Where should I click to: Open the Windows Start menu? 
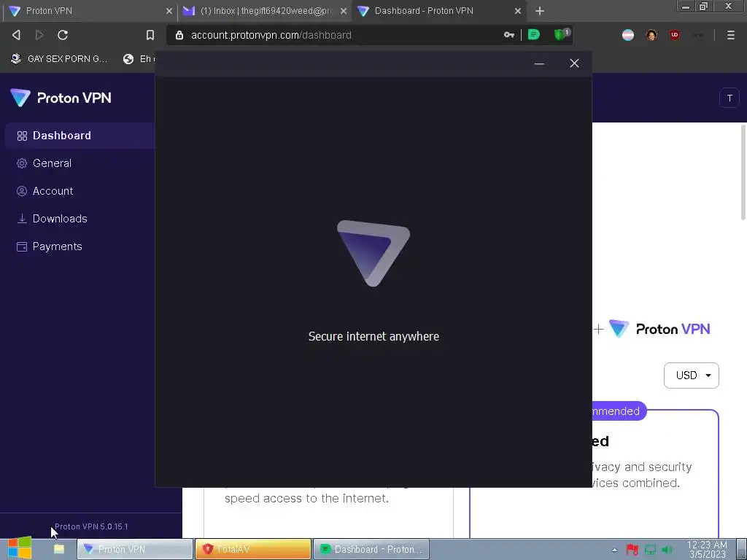pos(20,548)
